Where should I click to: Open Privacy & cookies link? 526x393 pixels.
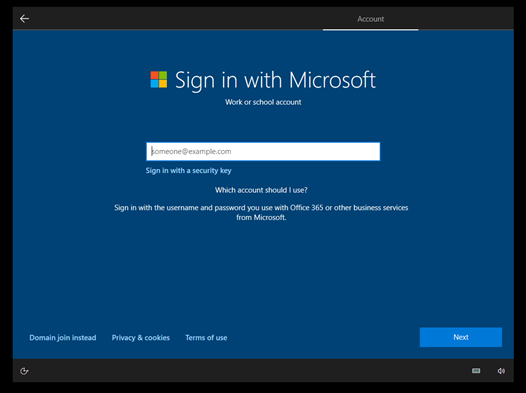click(141, 338)
